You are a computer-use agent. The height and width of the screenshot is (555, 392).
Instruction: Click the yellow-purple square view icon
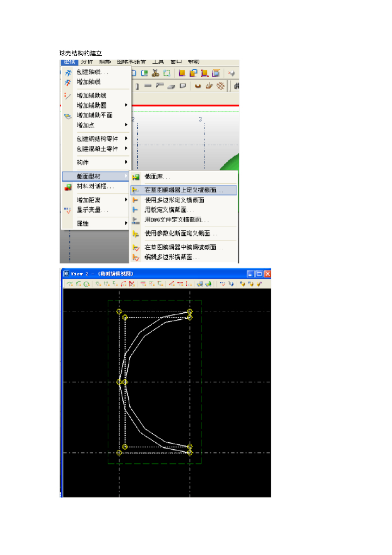[182, 73]
